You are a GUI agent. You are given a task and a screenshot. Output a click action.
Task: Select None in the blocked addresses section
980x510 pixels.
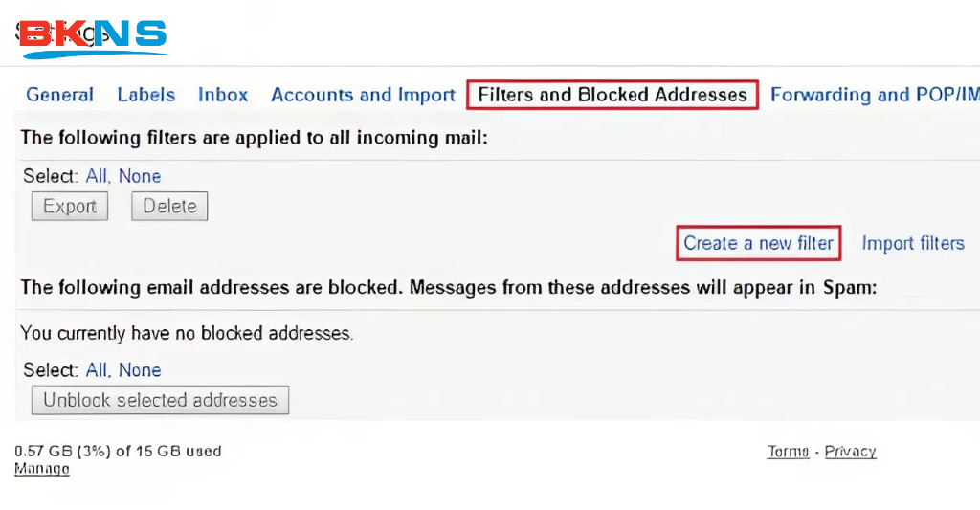click(140, 370)
